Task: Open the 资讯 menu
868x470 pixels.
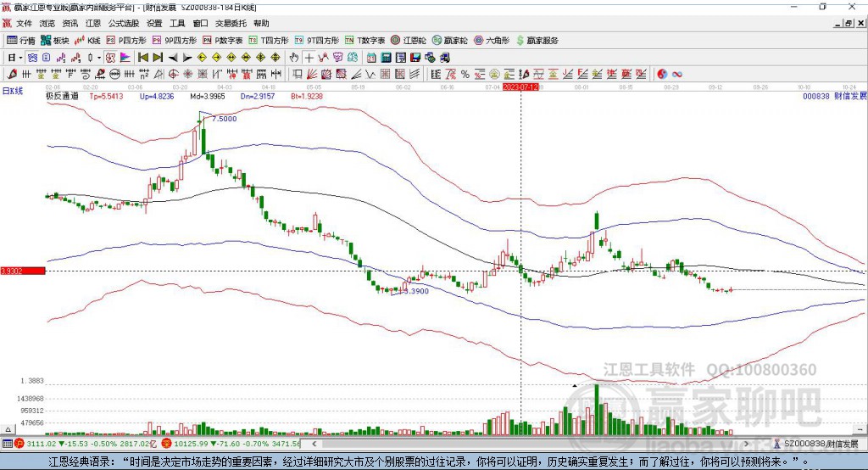Action: 70,23
